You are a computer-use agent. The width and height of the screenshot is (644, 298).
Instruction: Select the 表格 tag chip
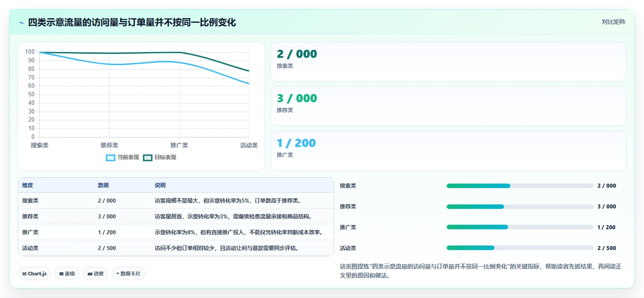click(67, 274)
